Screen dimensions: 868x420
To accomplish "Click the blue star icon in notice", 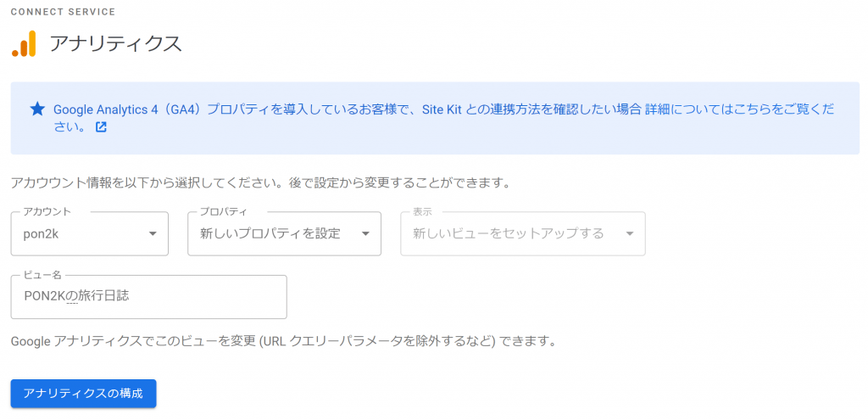I will click(37, 109).
